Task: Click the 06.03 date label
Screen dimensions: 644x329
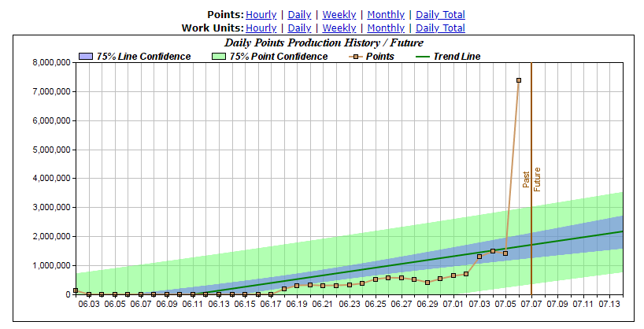Action: 89,304
